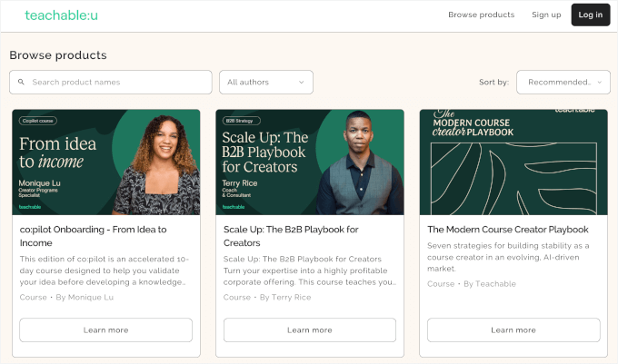
Task: Click Learn more for Scale Up B2B Playbook
Action: pyautogui.click(x=309, y=330)
